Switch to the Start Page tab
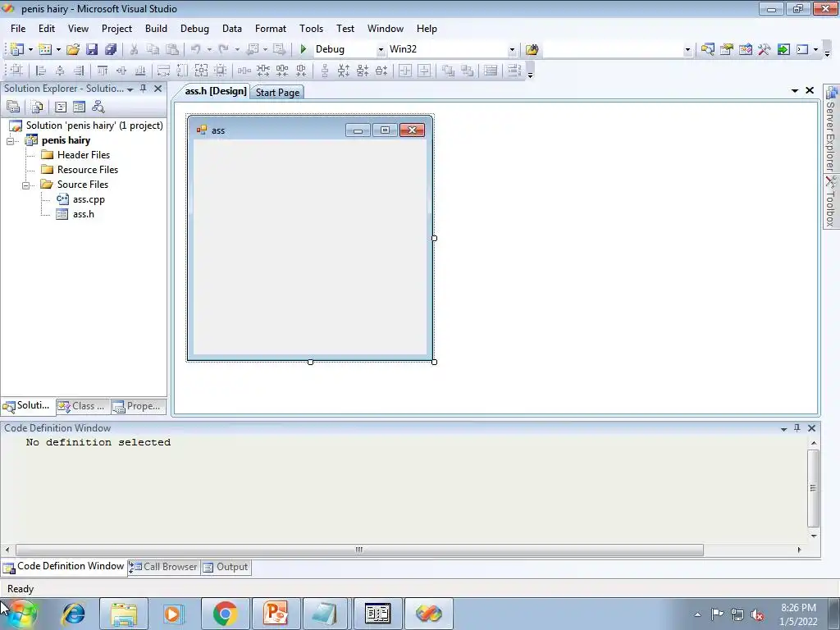 click(x=277, y=92)
